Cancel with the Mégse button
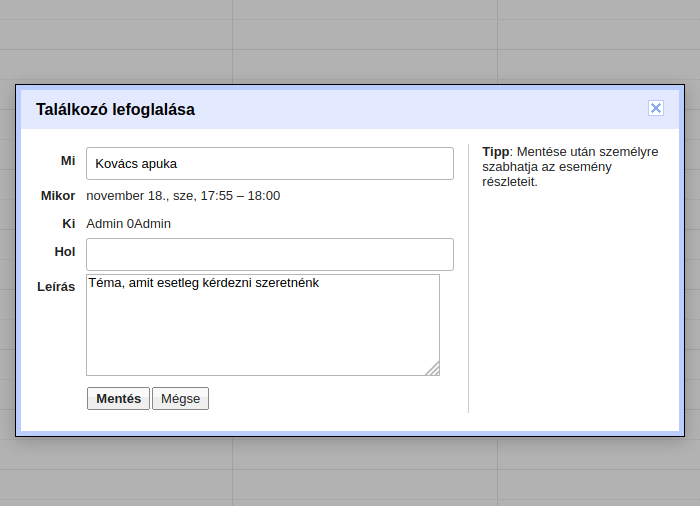Viewport: 700px width, 506px height. coord(180,398)
